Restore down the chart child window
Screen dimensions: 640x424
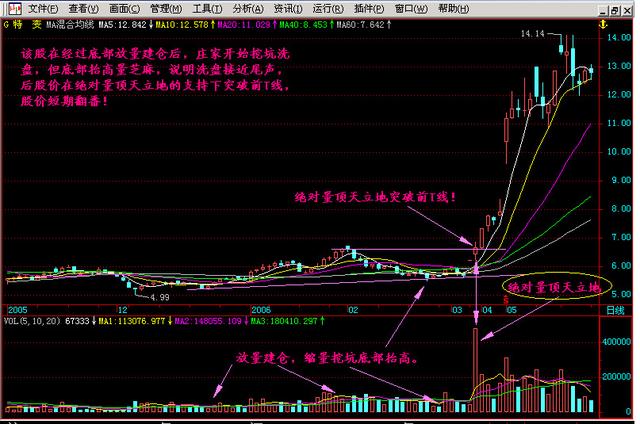(x=615, y=11)
